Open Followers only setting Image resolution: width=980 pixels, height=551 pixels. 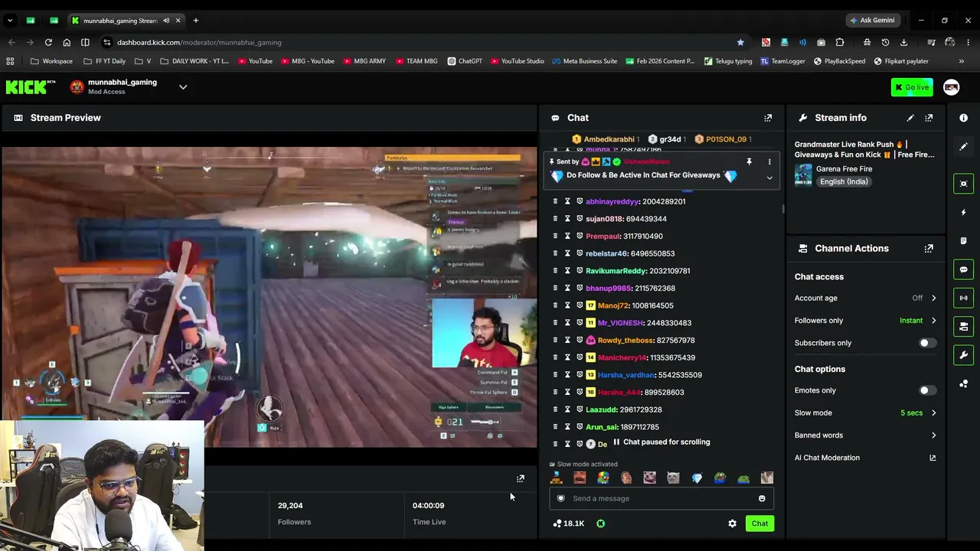pyautogui.click(x=865, y=321)
